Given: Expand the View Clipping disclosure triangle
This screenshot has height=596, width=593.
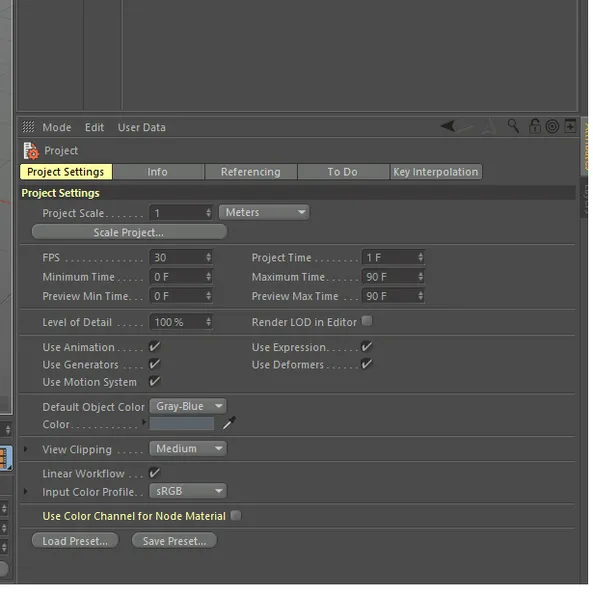Looking at the screenshot, I should pos(25,449).
